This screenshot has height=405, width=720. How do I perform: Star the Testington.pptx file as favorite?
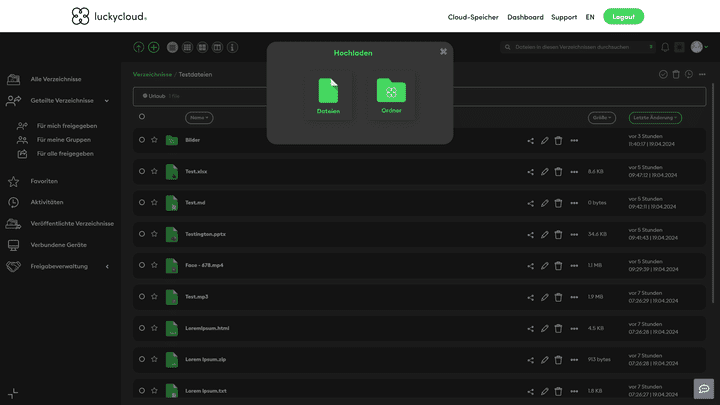pyautogui.click(x=154, y=234)
